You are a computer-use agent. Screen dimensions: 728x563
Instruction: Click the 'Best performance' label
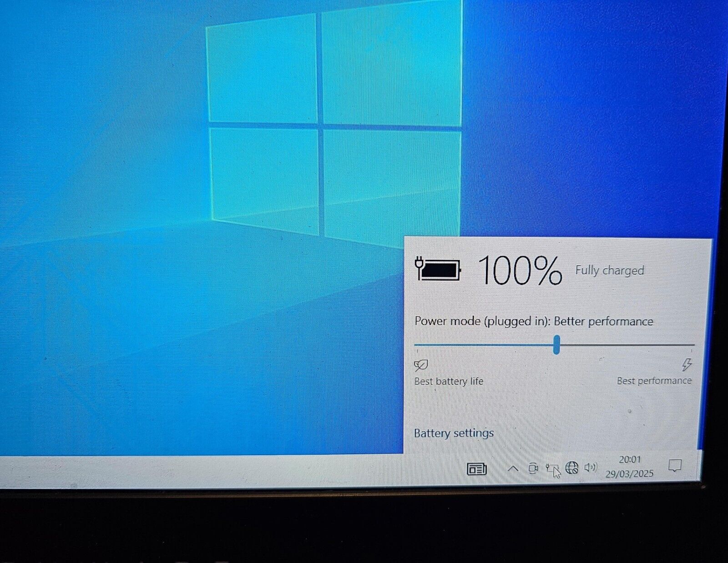coord(654,381)
